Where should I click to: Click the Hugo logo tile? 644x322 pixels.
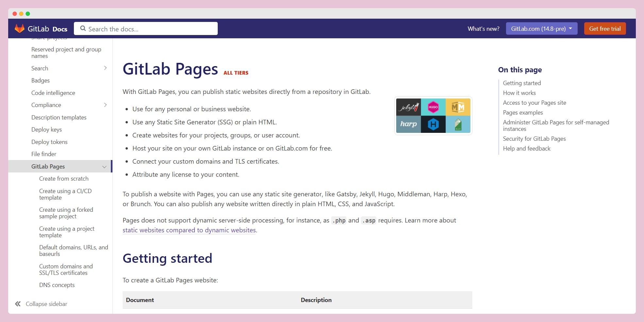coord(433,107)
